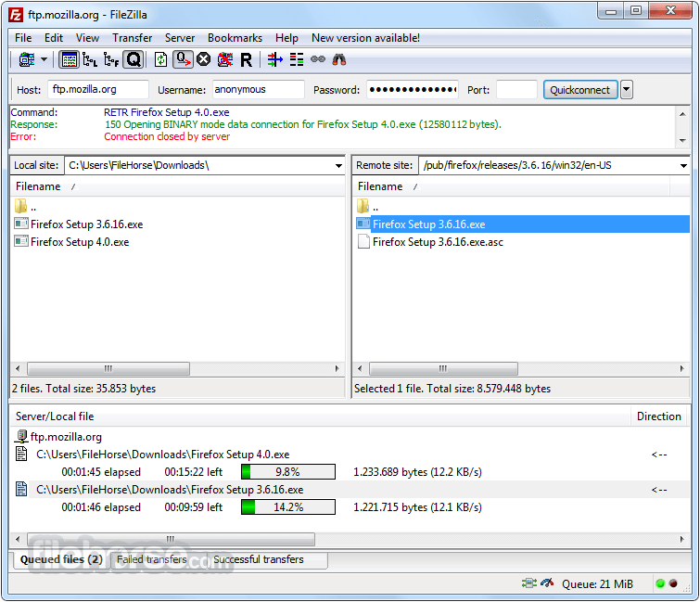Open New version available! menu

[365, 38]
